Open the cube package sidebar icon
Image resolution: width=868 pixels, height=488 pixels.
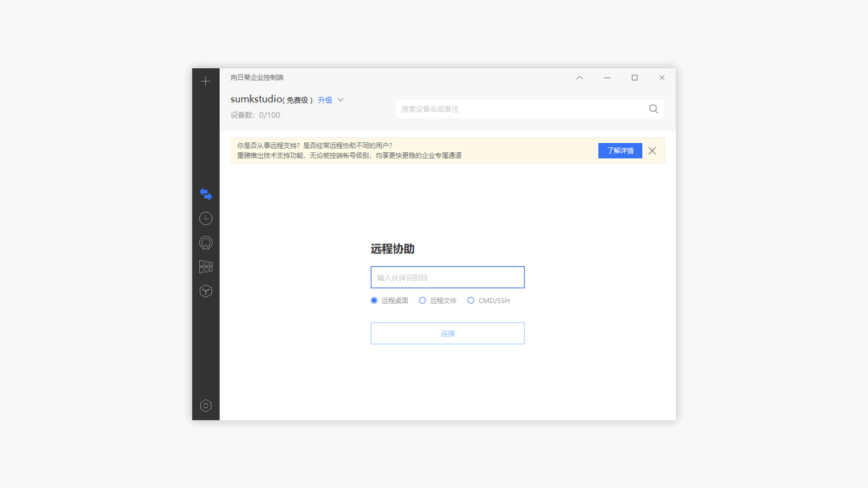point(206,291)
